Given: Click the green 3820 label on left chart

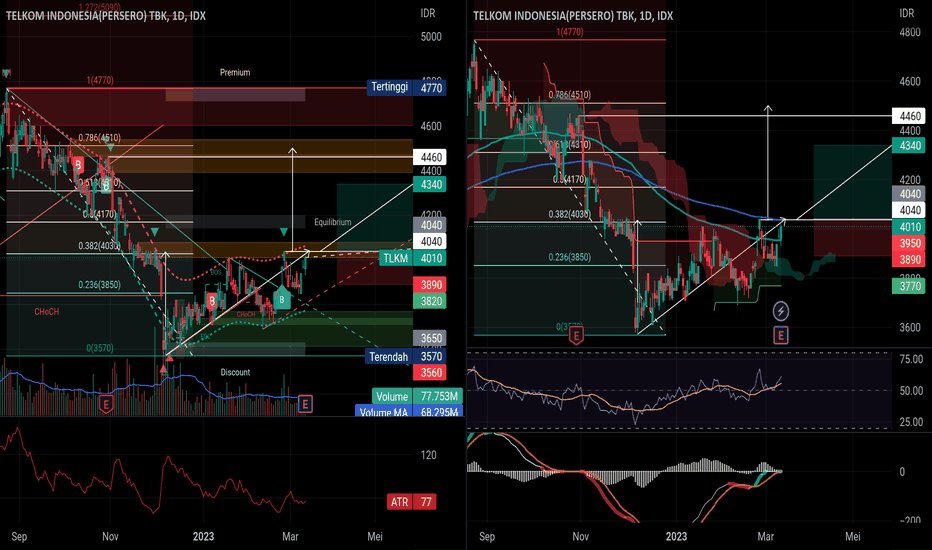Looking at the screenshot, I should click(430, 301).
